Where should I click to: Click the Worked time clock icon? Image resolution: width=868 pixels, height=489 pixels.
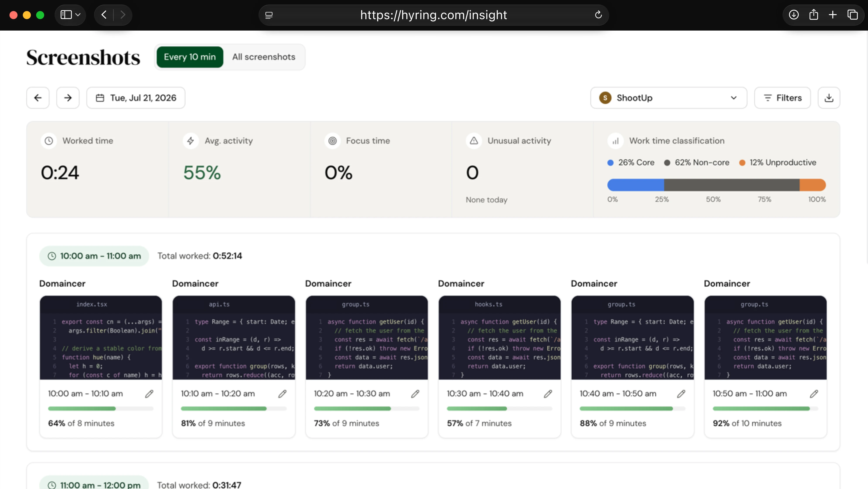(49, 141)
